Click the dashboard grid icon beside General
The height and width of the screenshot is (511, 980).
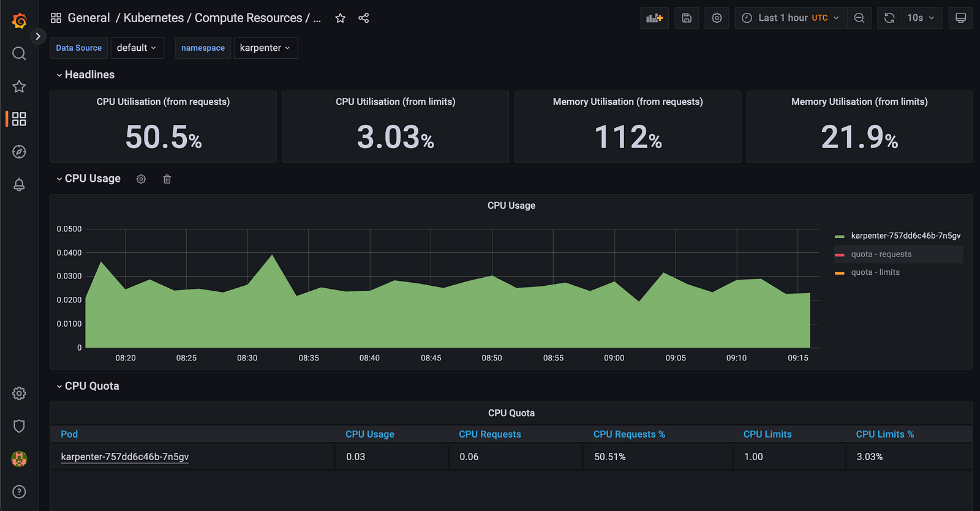56,18
